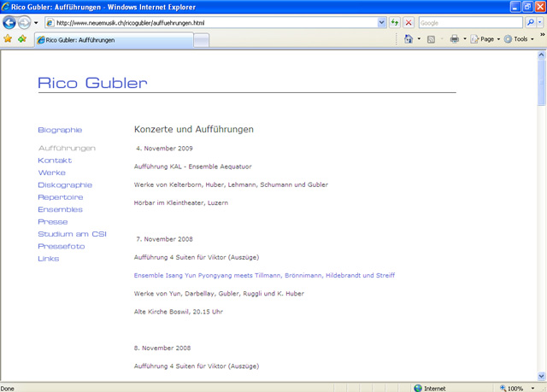Click the vertical scrollbar down arrow
The width and height of the screenshot is (547, 392).
pos(541,376)
